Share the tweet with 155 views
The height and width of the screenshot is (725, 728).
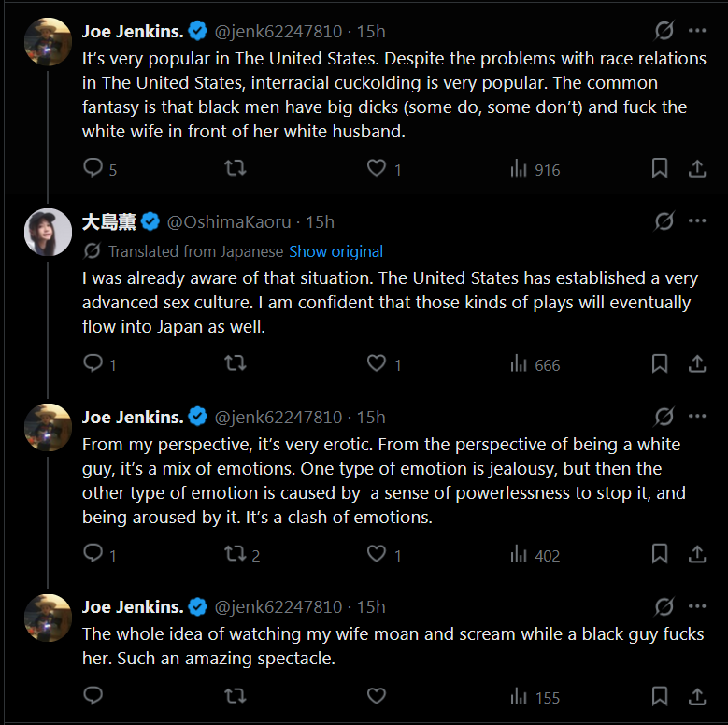[x=696, y=696]
